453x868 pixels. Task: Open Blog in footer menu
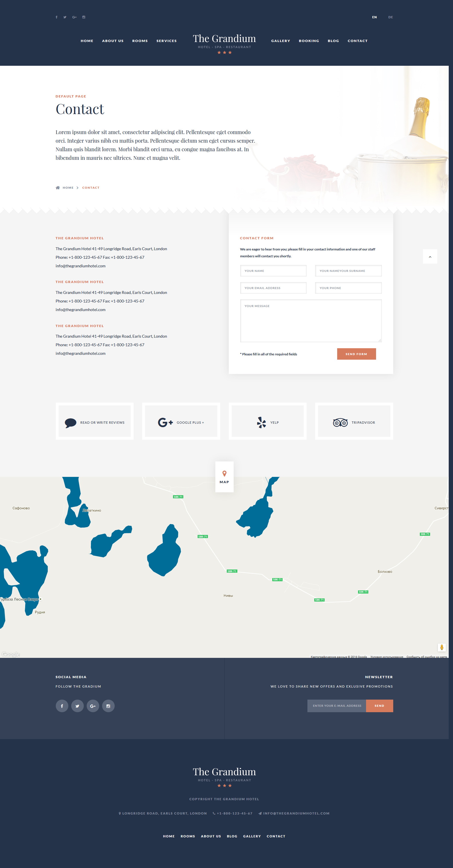click(x=232, y=836)
